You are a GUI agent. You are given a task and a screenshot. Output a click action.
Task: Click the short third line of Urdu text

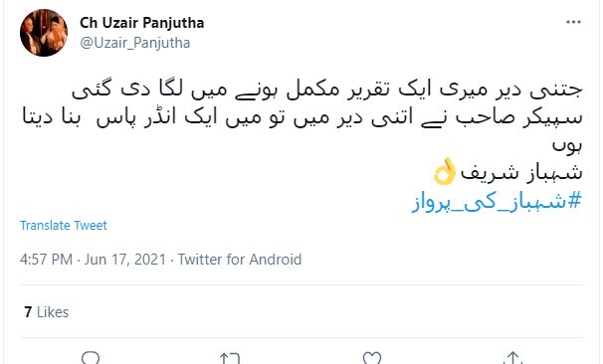(567, 145)
